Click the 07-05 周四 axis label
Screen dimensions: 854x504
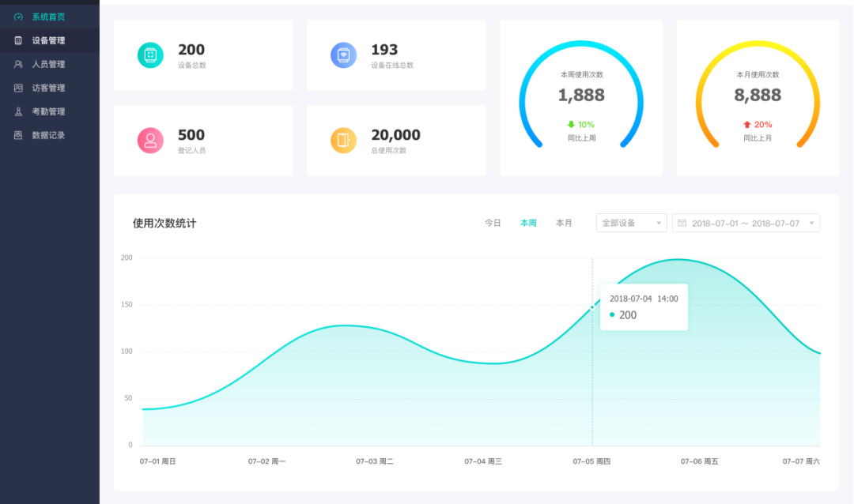pos(591,461)
